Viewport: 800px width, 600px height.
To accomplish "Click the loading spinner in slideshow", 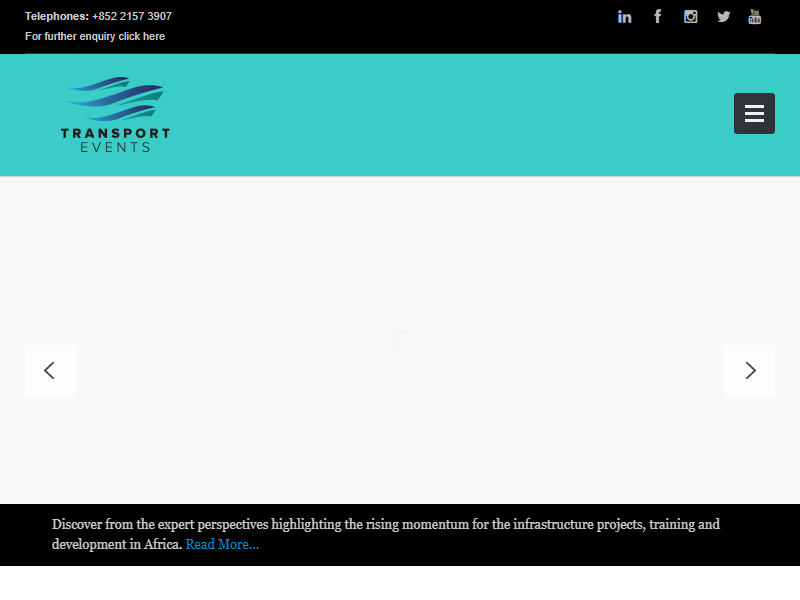I will click(x=397, y=339).
